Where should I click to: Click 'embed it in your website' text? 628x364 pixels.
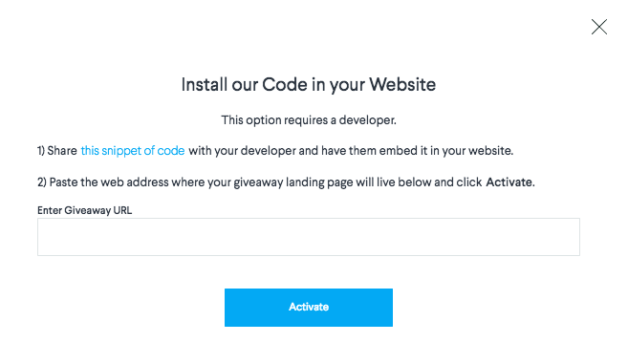(x=446, y=151)
